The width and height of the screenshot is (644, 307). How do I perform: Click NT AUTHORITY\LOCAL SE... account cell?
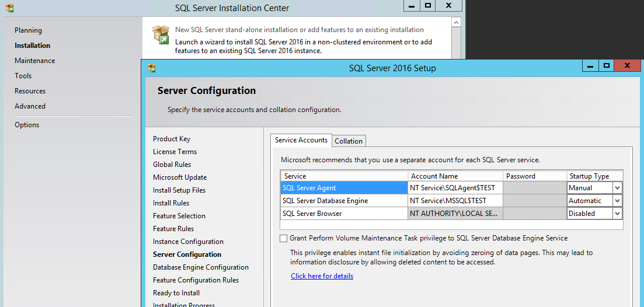coord(455,214)
